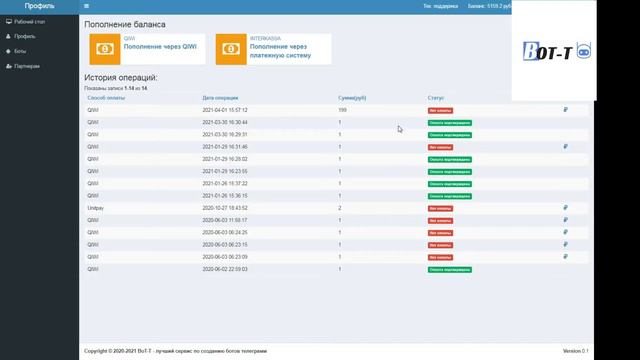Click green status badge in 2020-06-02 22:59:03 row
This screenshot has height=360, width=640.
450,270
